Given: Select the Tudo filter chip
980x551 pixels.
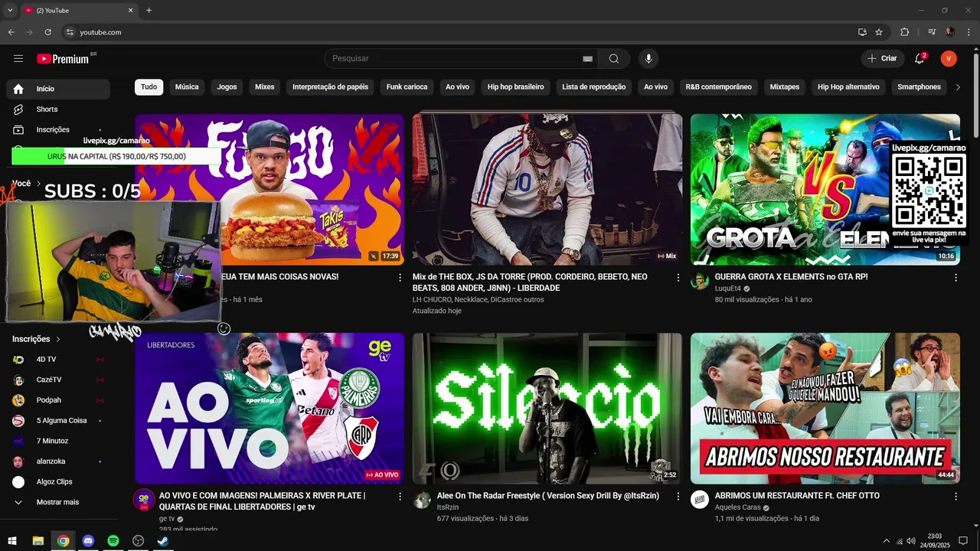Looking at the screenshot, I should pyautogui.click(x=149, y=87).
